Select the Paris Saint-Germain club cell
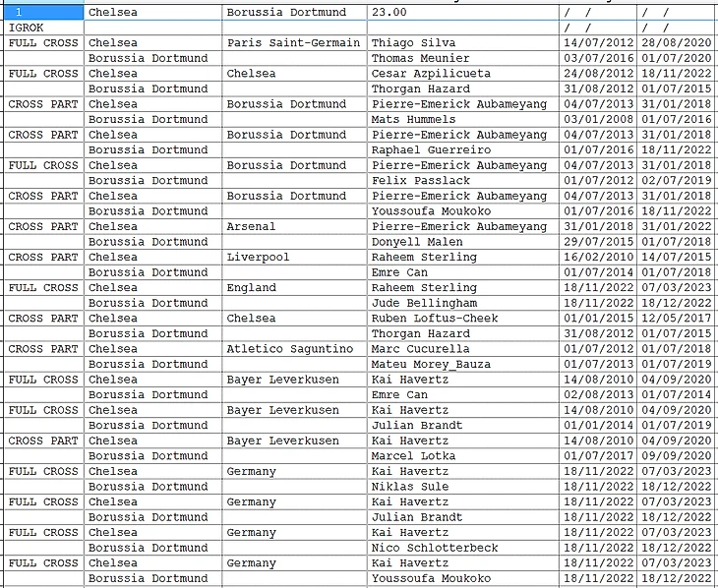Viewport: 718px width, 588px height. [x=294, y=43]
